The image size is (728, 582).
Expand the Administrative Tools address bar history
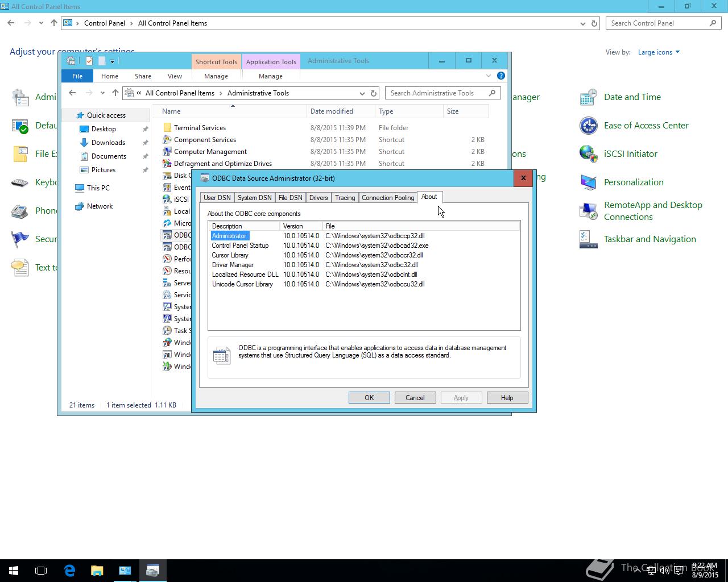362,93
